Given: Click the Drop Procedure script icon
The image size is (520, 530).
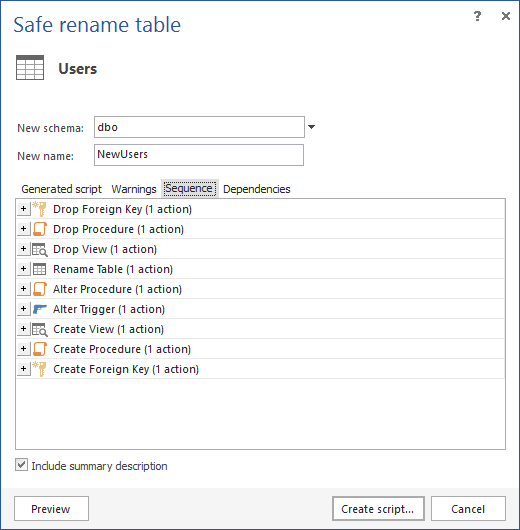Looking at the screenshot, I should point(40,229).
